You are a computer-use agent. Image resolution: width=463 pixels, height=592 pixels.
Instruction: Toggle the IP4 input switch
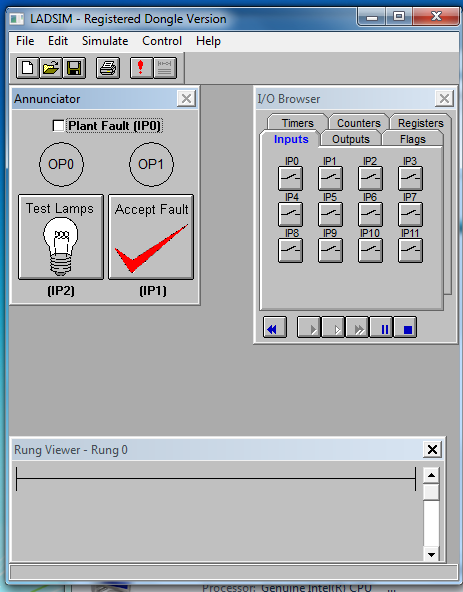coord(290,214)
